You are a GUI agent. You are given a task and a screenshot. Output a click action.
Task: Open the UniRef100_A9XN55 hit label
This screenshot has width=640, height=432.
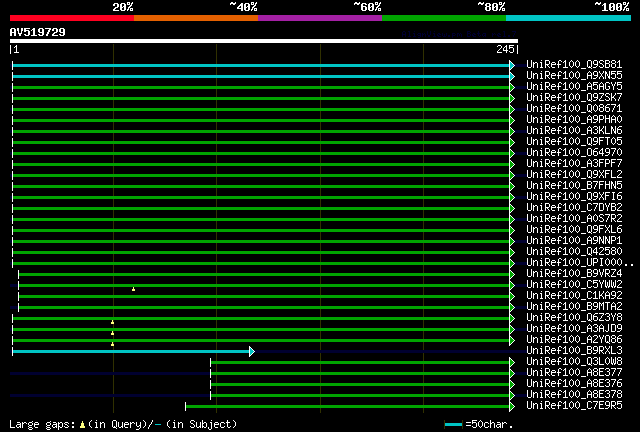pos(574,76)
